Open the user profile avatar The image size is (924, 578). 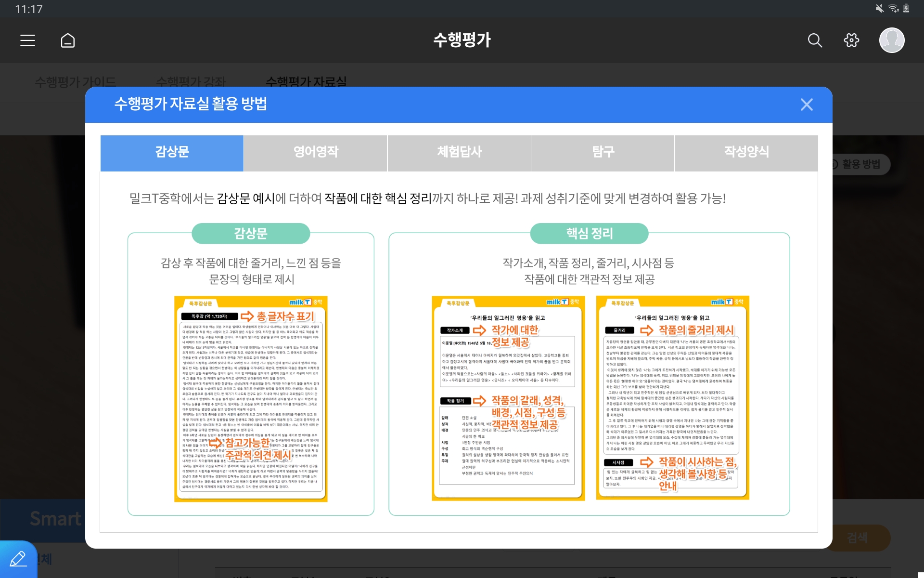pos(891,40)
